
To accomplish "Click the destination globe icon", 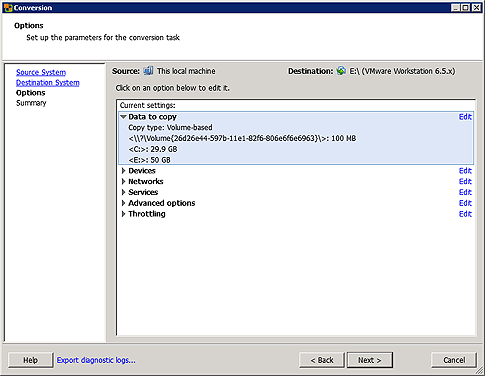I will [x=341, y=71].
